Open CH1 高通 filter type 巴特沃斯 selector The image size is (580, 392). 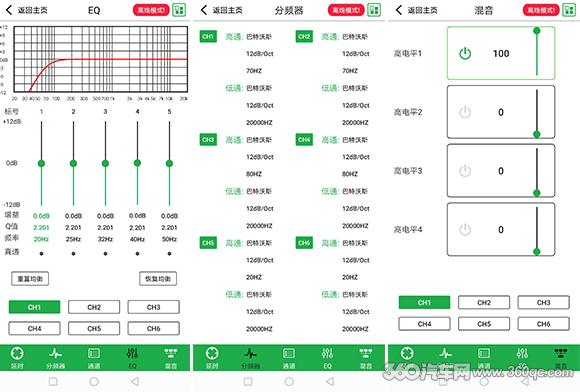tap(259, 37)
